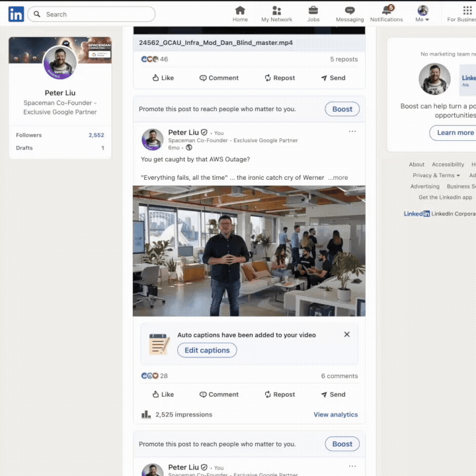This screenshot has width=476, height=476.
Task: Open Jobs in top navigation
Action: (x=313, y=15)
